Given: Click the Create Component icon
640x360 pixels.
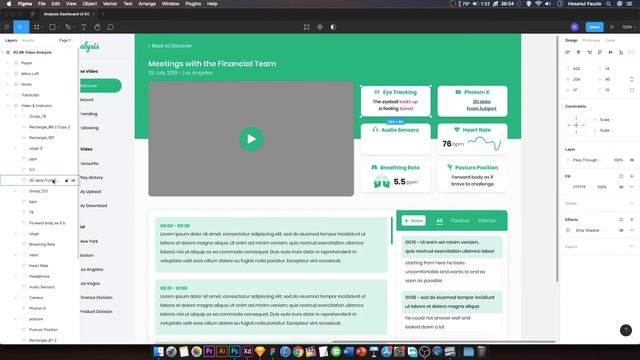Looking at the screenshot, I should (320, 27).
